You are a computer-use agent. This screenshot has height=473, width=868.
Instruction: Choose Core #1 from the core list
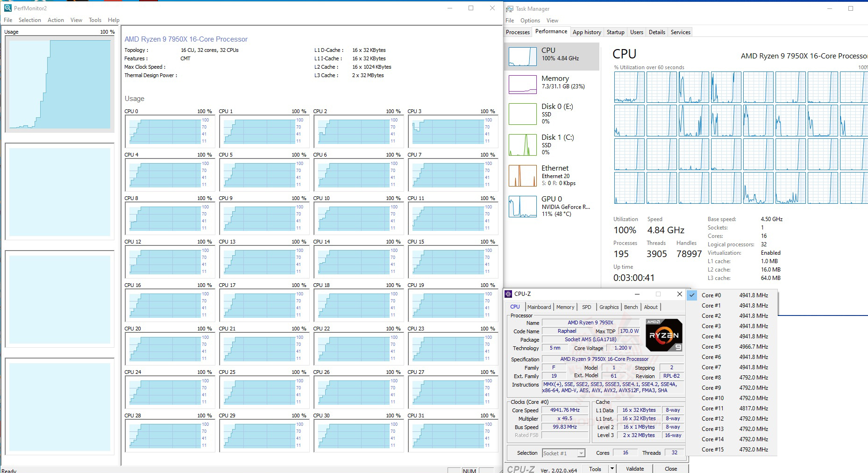tap(731, 306)
